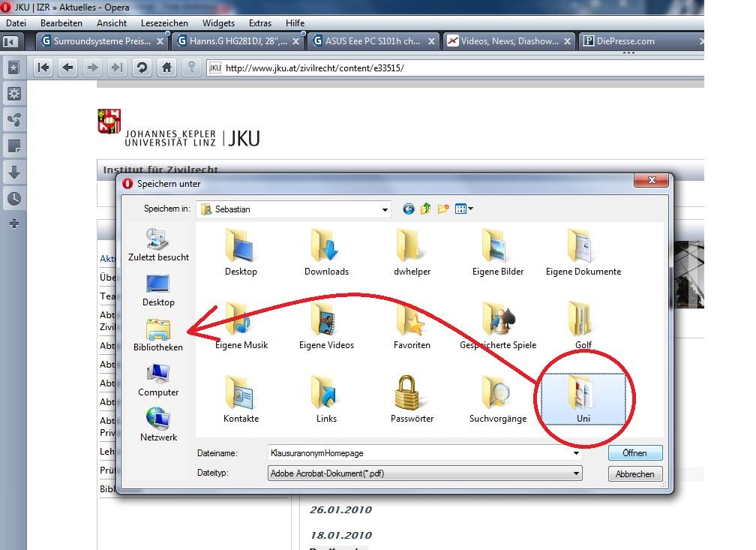Go to the browser Home page

click(166, 68)
